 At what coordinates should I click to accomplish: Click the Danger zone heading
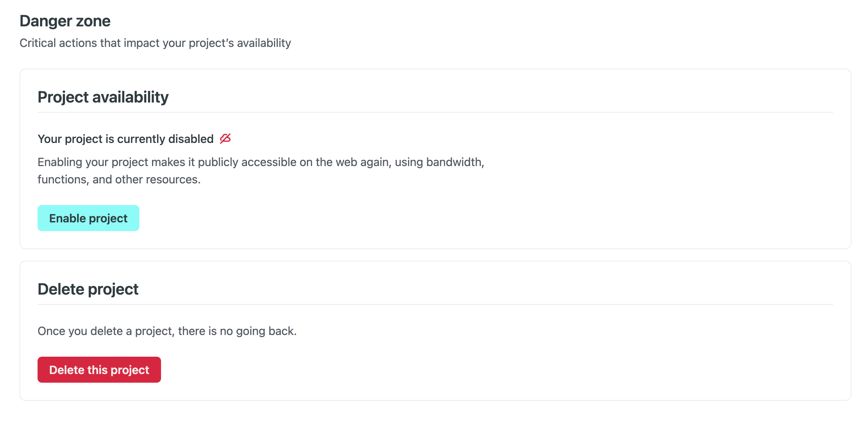click(x=65, y=21)
